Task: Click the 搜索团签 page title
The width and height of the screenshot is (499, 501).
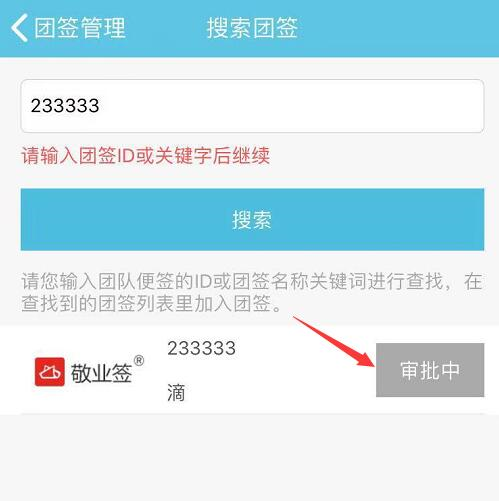Action: point(252,28)
